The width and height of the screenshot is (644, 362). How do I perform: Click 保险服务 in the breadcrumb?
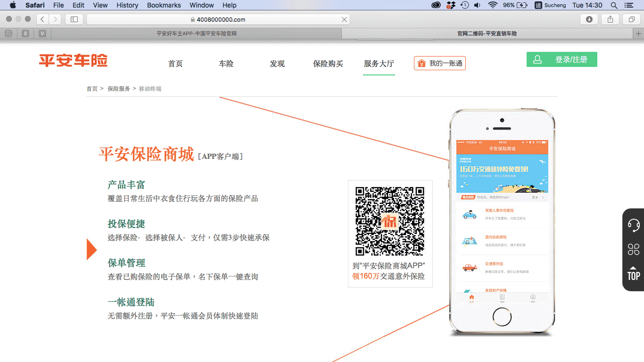click(119, 89)
